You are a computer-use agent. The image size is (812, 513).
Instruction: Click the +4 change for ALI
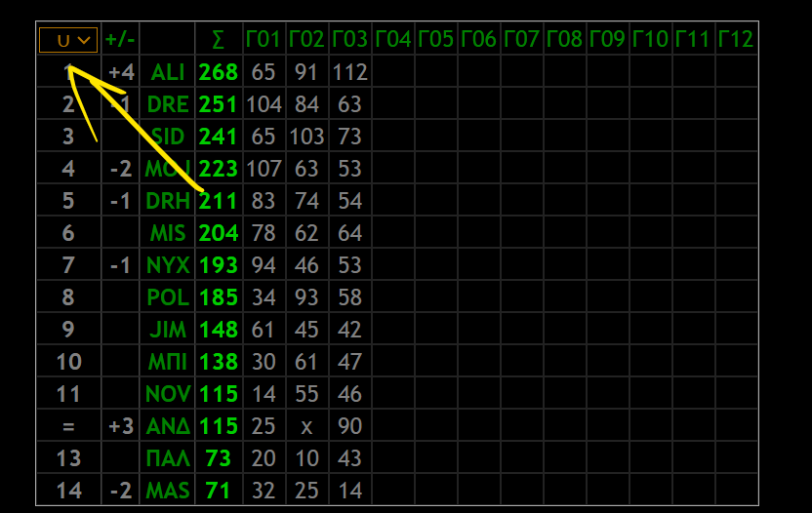[x=121, y=72]
